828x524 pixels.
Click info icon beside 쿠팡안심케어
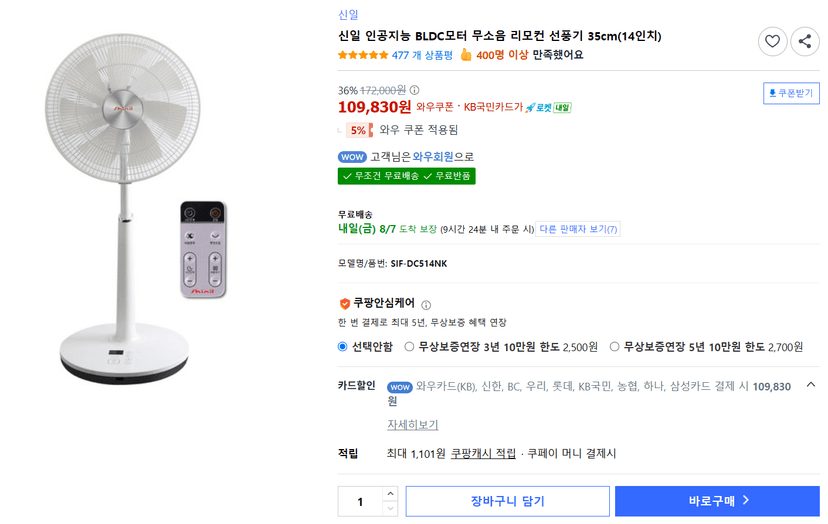tap(426, 305)
